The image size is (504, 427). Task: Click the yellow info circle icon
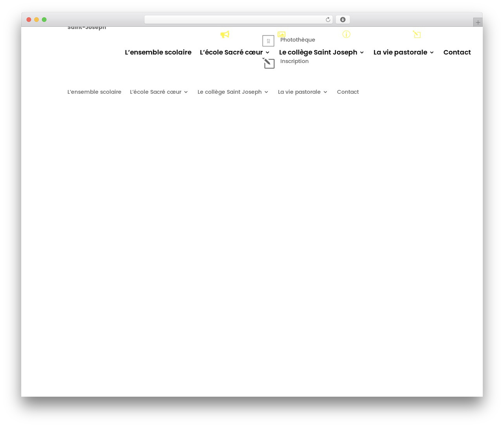coord(346,34)
